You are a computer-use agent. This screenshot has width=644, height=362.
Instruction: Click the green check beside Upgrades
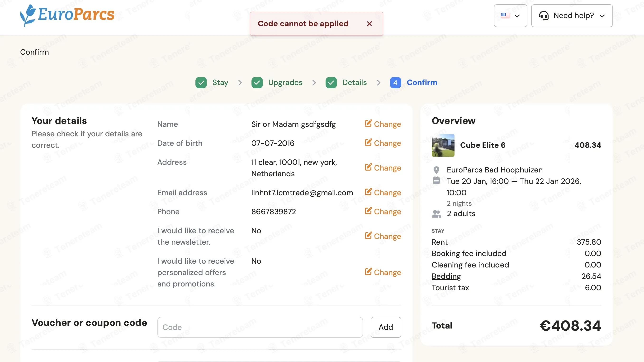(x=257, y=82)
